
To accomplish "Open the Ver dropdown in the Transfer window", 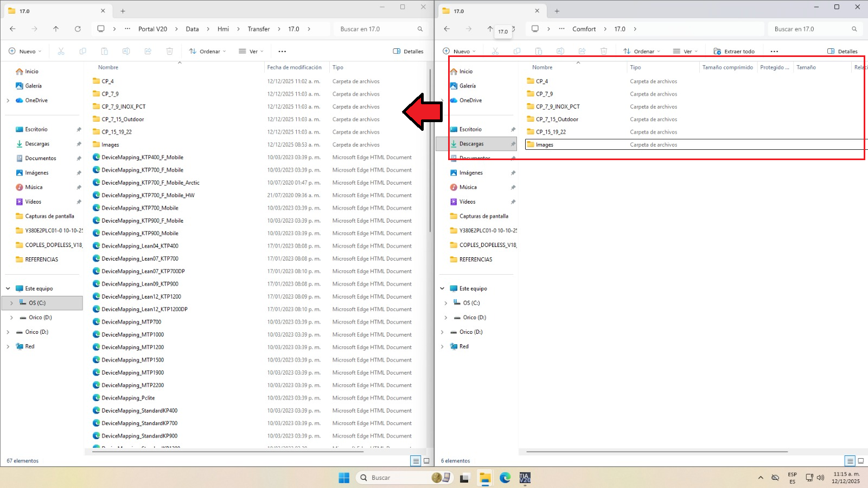I will [251, 51].
